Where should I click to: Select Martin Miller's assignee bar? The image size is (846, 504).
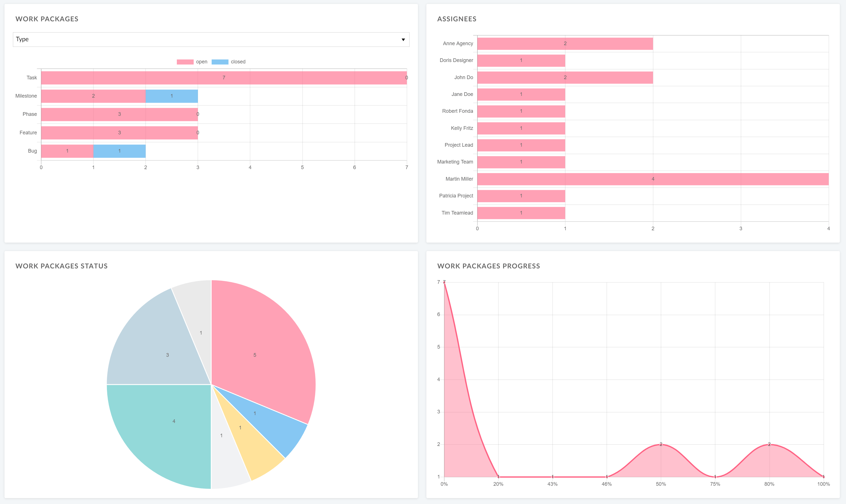(653, 179)
